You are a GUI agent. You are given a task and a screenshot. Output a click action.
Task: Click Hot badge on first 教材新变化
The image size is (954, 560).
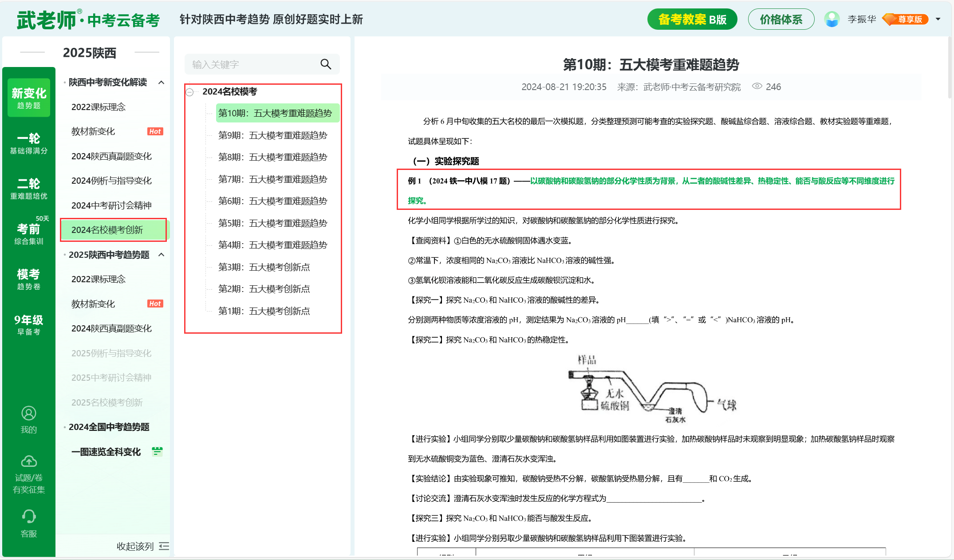point(155,131)
